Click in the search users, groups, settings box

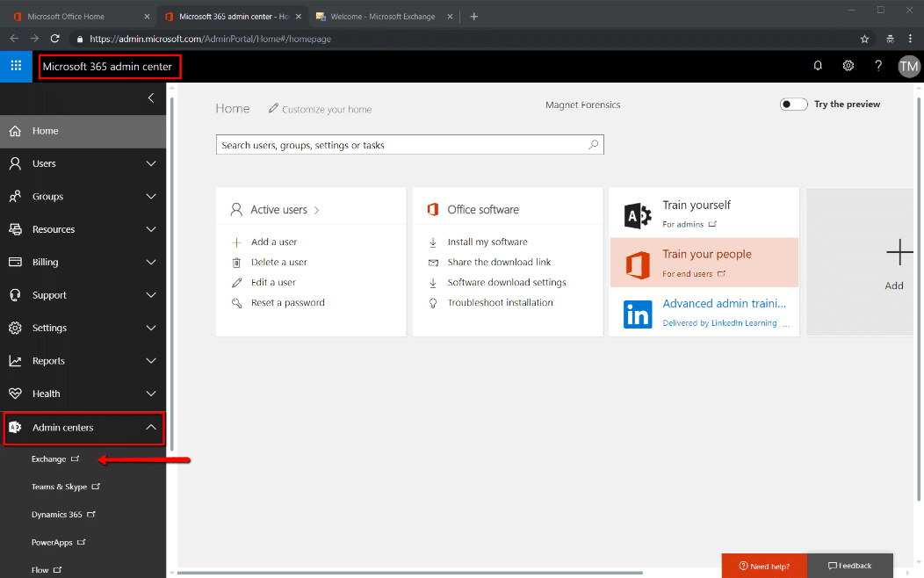click(410, 145)
